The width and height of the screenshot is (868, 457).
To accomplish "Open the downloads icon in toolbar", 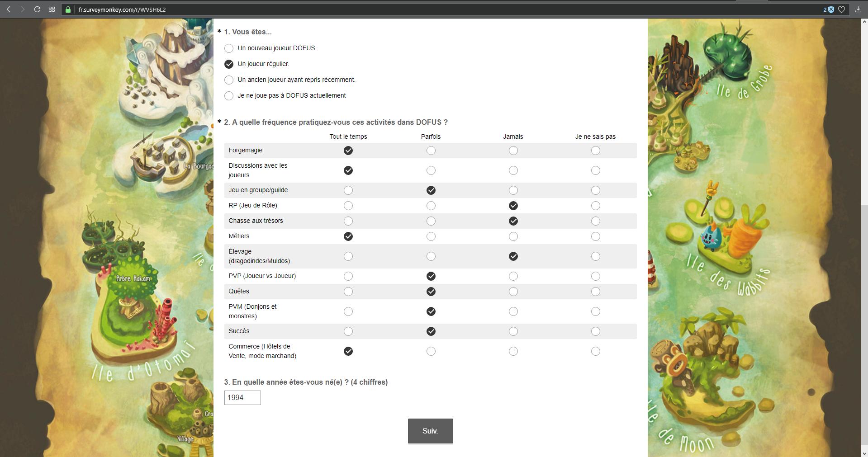I will [858, 9].
